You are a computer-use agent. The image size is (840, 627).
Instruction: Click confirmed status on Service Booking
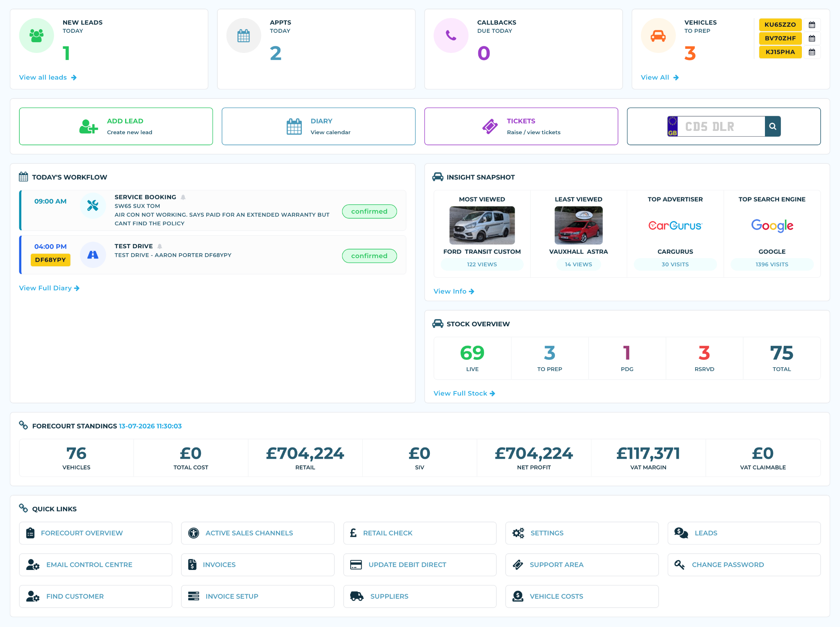370,211
